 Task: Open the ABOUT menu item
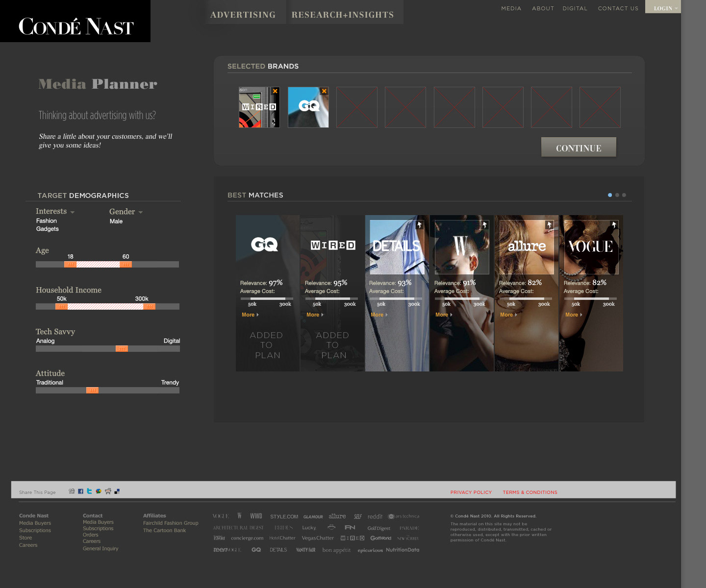click(x=543, y=8)
